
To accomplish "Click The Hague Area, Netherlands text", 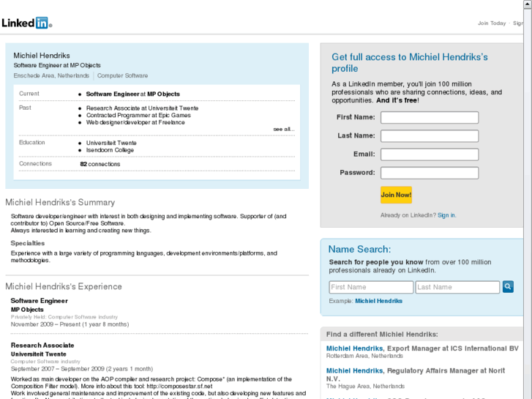I will coord(365,386).
